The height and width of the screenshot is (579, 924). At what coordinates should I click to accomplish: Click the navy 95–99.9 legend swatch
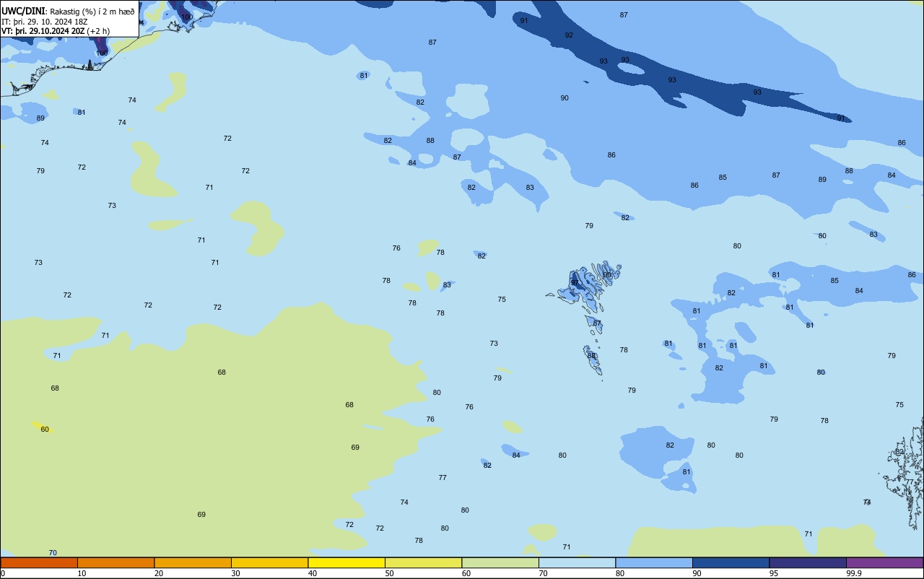click(808, 562)
